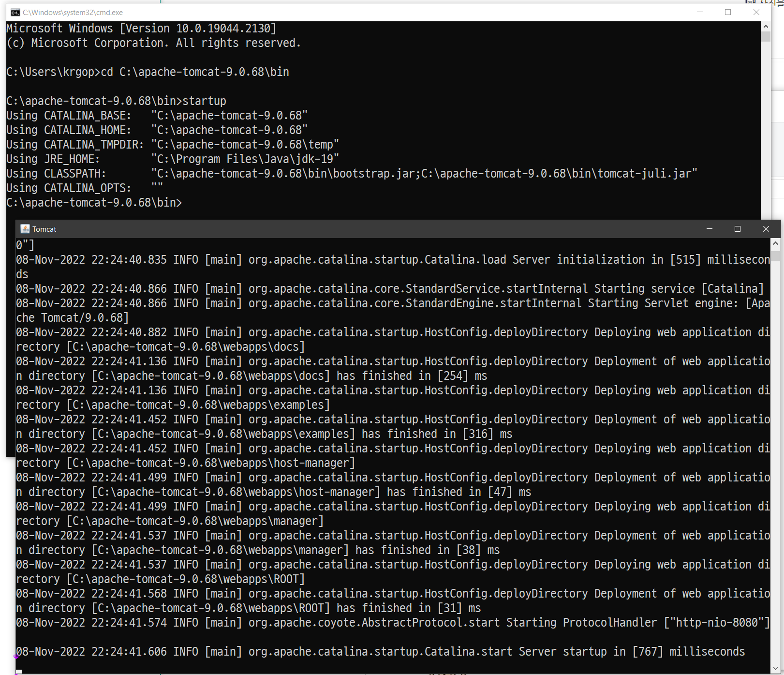Click the '(c) Microsoft Corporation. All rights reserved.' line
Viewport: 784px width, 675px height.
[154, 43]
